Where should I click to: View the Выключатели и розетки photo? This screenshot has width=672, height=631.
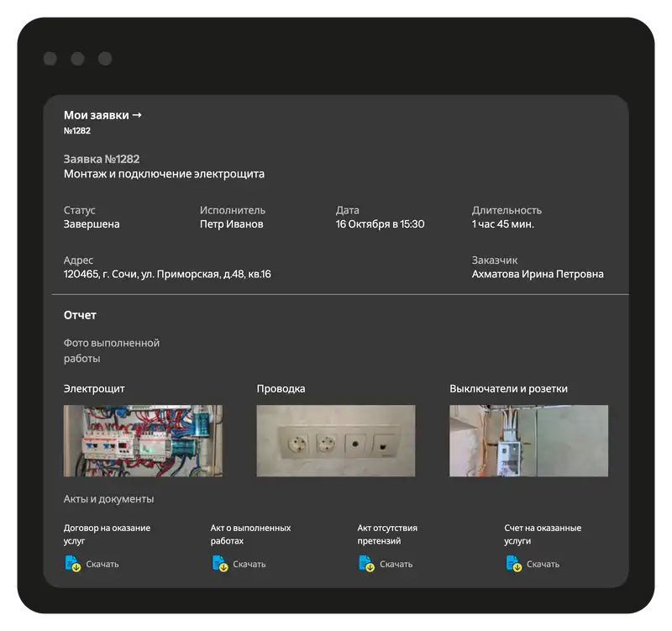click(x=528, y=440)
